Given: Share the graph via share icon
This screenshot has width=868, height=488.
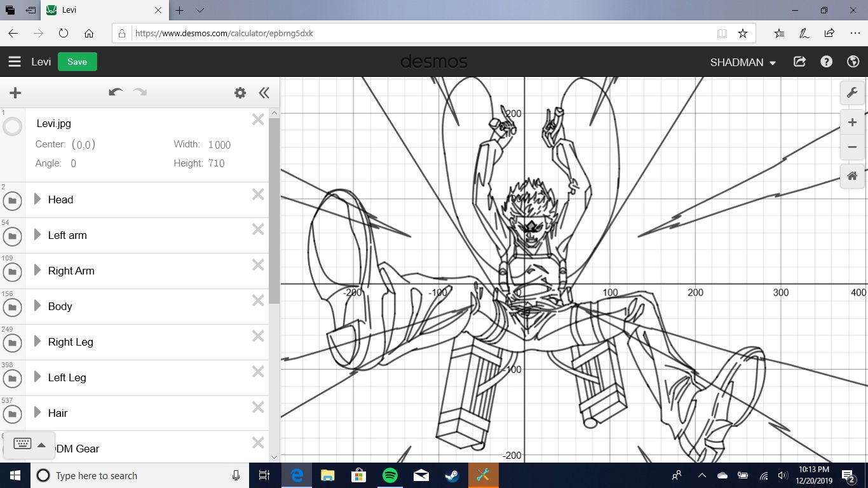Looking at the screenshot, I should click(x=799, y=62).
